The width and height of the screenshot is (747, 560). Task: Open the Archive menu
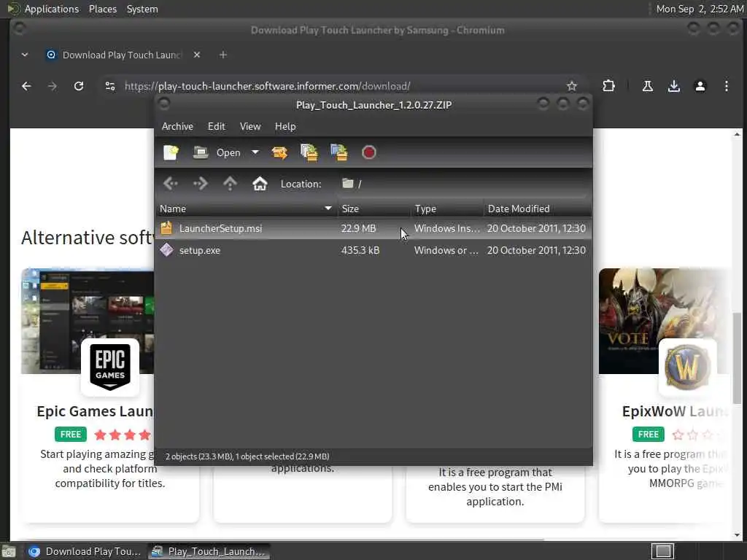177,126
